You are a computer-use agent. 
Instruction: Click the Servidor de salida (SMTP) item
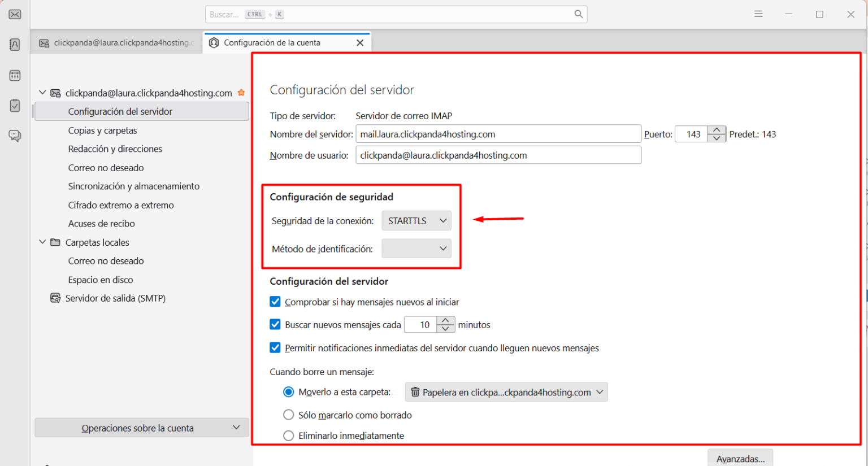pos(115,298)
